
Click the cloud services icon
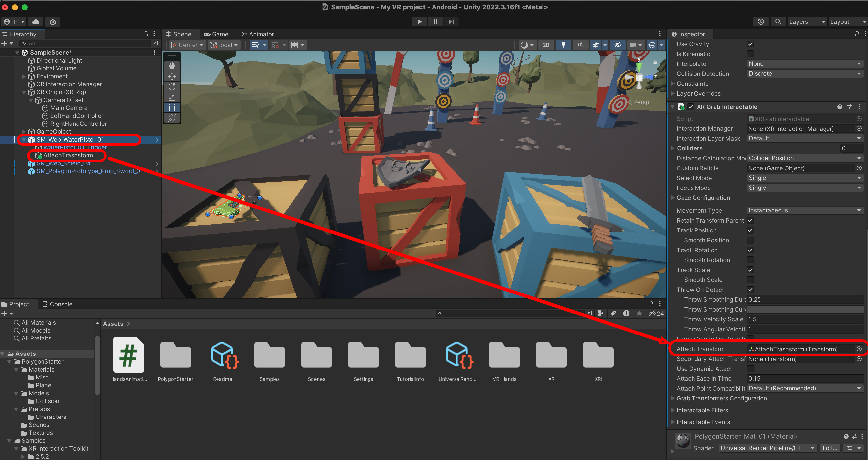click(36, 22)
